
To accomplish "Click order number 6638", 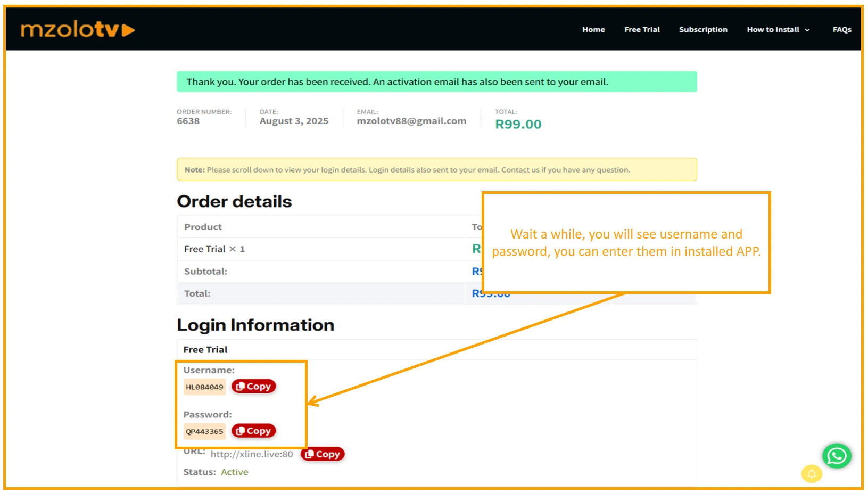I will click(188, 121).
